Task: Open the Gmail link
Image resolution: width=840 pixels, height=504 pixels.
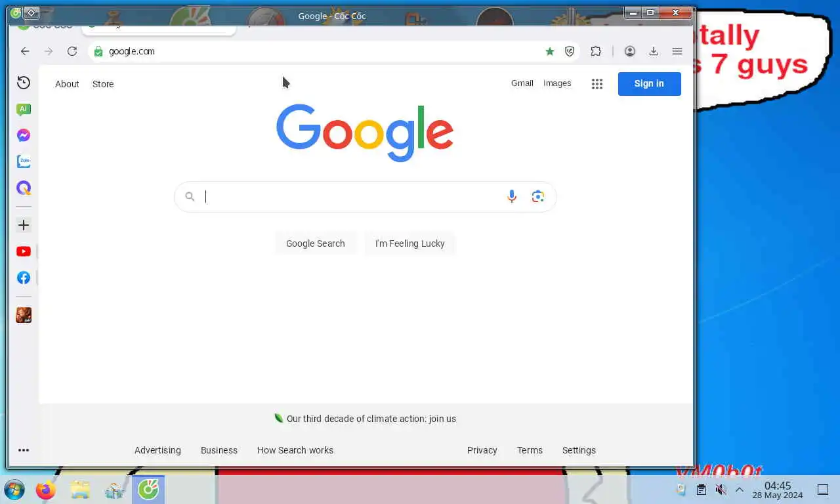Action: [522, 83]
